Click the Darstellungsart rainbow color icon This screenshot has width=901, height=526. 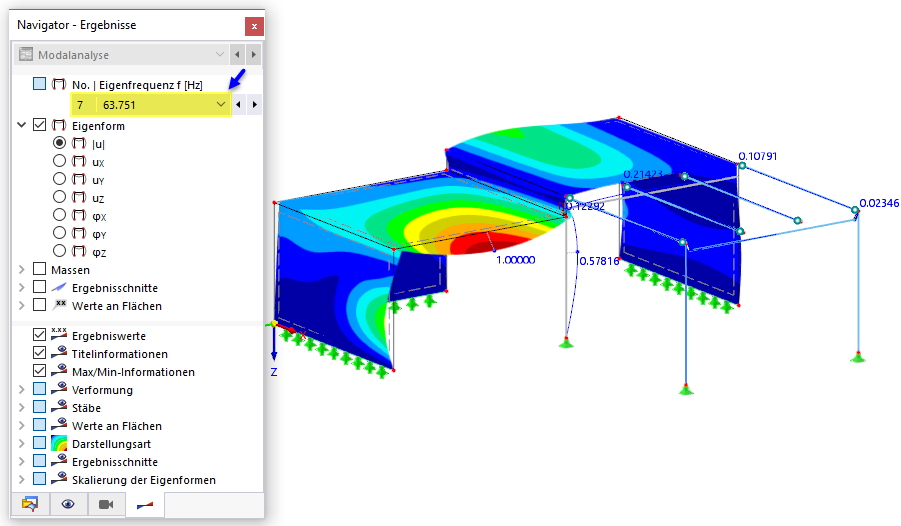click(59, 443)
